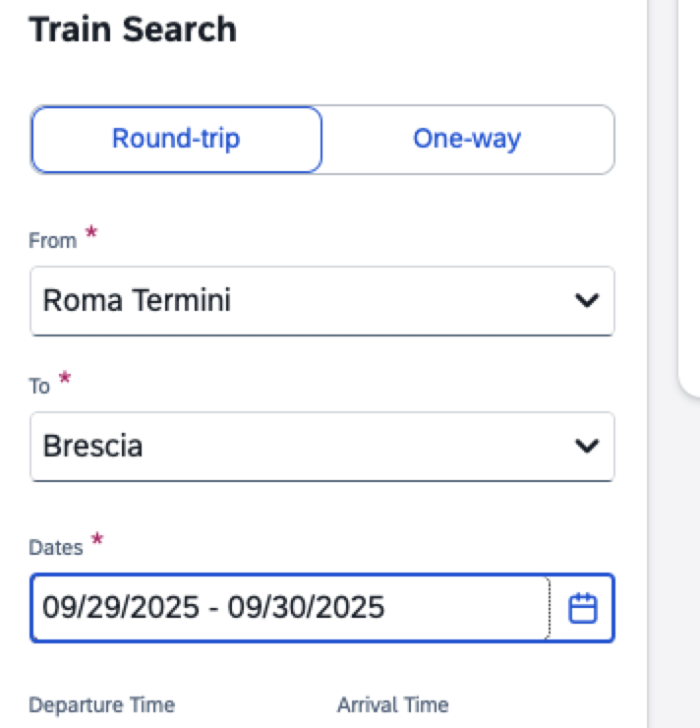The height and width of the screenshot is (728, 700).
Task: Click the required asterisk beside Dates
Action: [96, 539]
